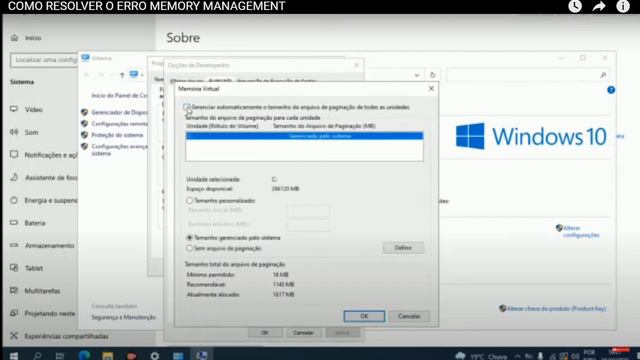Select Sem arquivo de paginação radio

(189, 248)
